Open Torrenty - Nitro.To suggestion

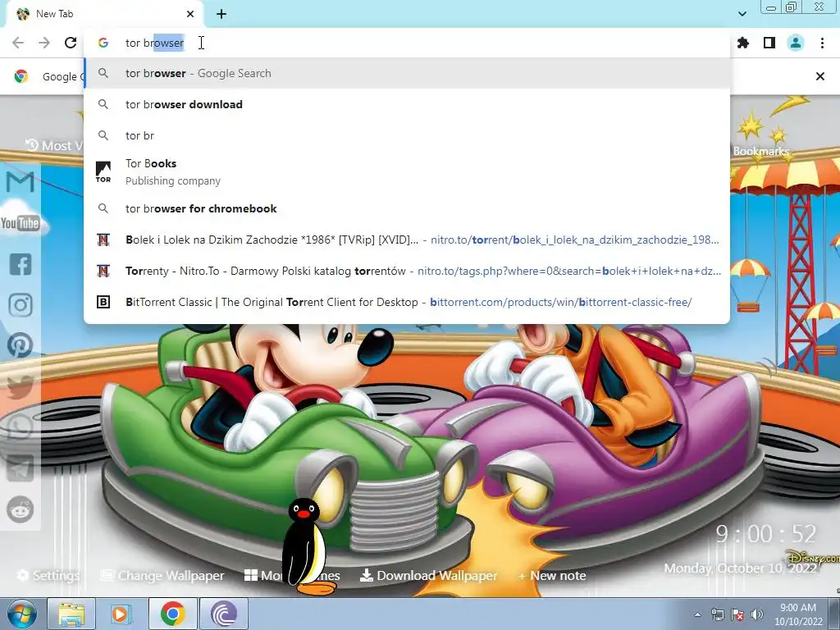407,271
